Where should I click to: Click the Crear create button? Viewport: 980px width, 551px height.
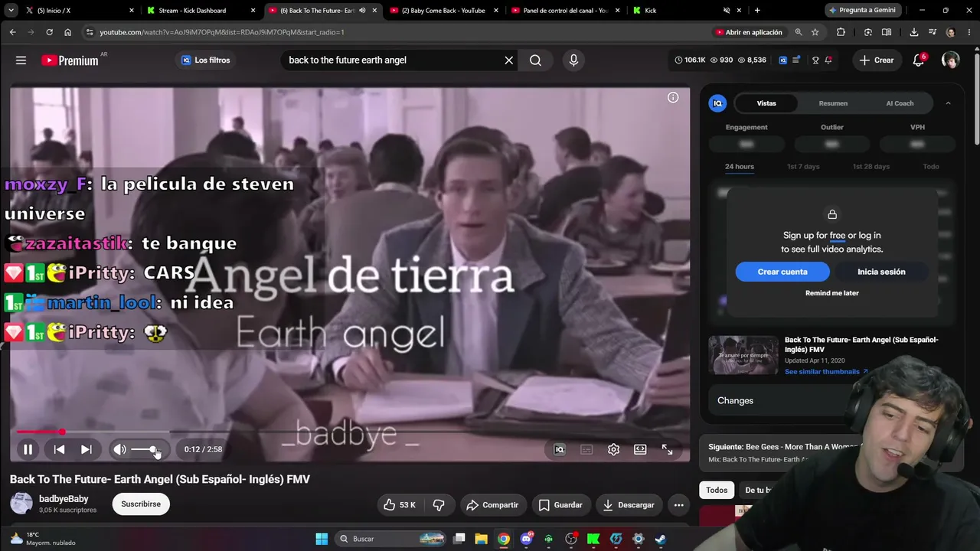[877, 60]
